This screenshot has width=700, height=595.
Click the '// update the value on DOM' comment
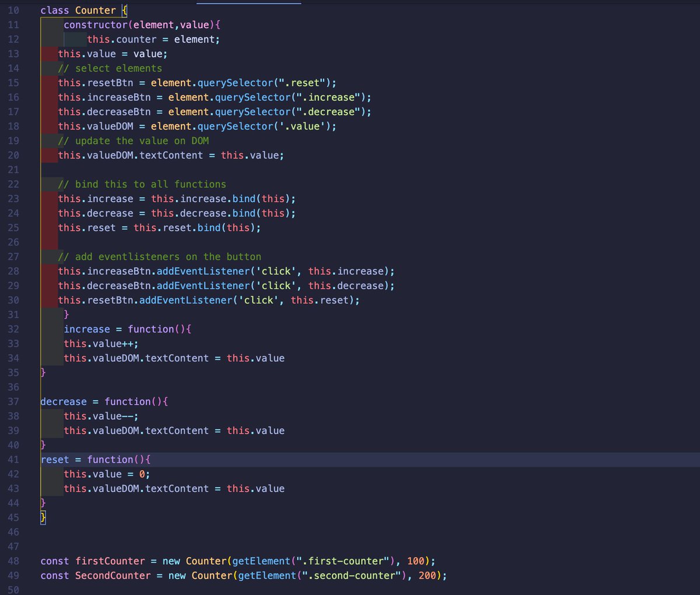click(x=134, y=141)
